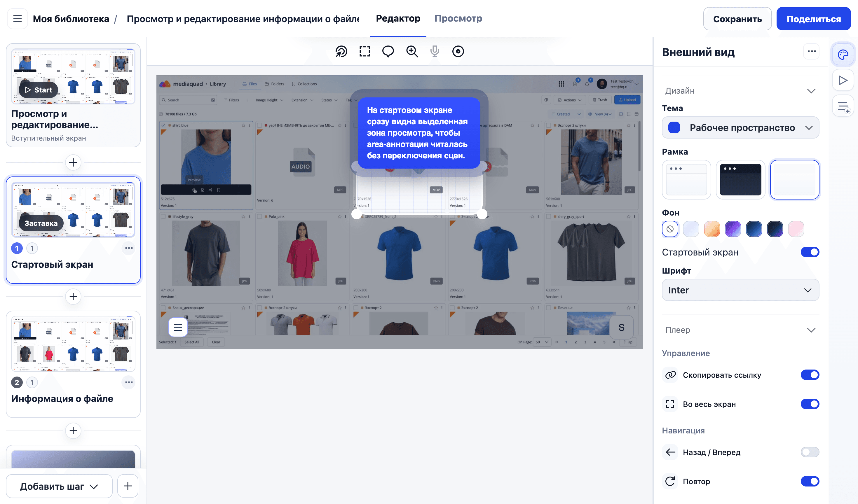Viewport: 858px width, 504px height.
Task: Open options menu for Стартовый экран step
Action: (129, 248)
